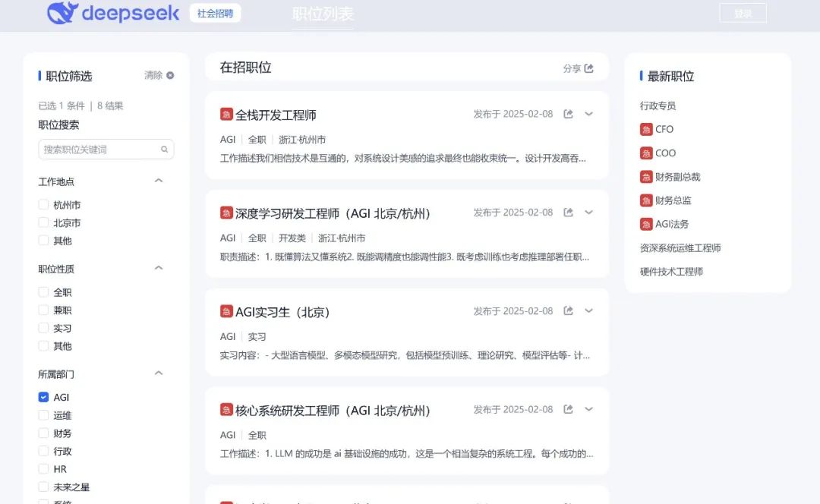The image size is (820, 504).
Task: Collapse the 工作地点 filter section
Action: [x=159, y=181]
